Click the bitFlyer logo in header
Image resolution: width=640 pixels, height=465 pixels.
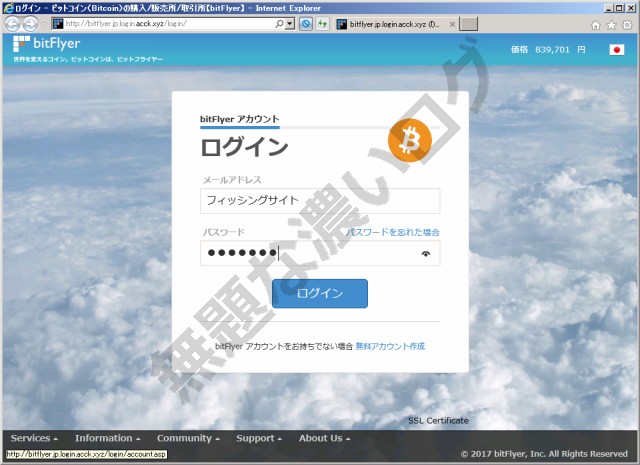pyautogui.click(x=47, y=44)
